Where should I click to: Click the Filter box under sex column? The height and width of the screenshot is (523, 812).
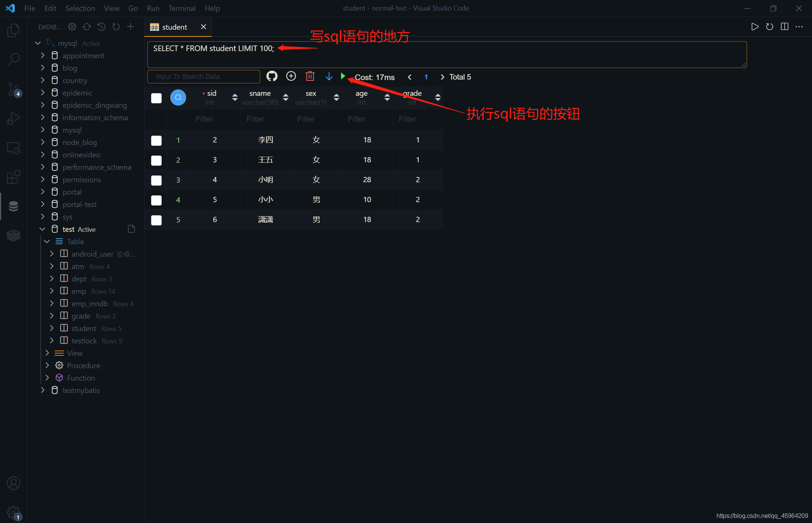coord(316,119)
